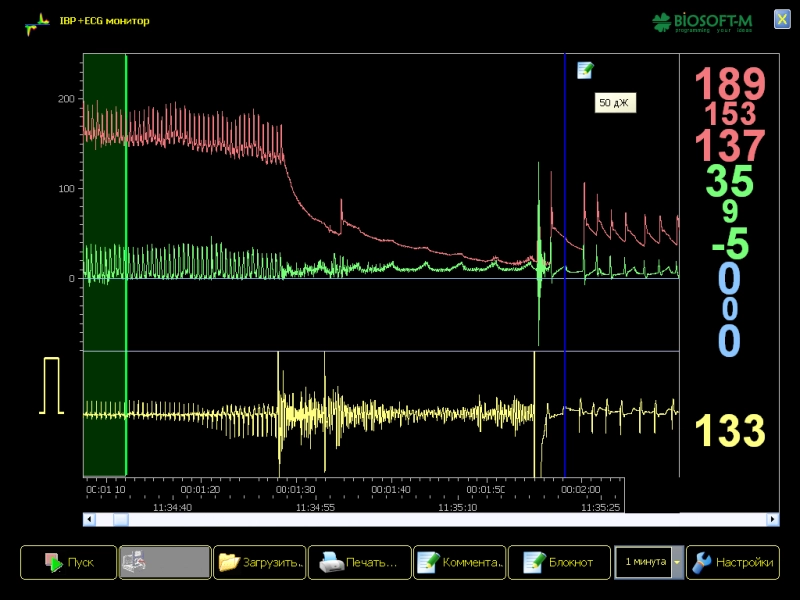Open Настройки settings with wrench icon
The height and width of the screenshot is (600, 800).
pos(732,562)
